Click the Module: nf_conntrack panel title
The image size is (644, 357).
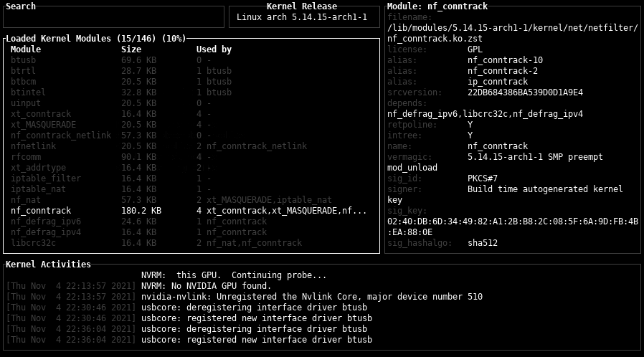pyautogui.click(x=437, y=6)
